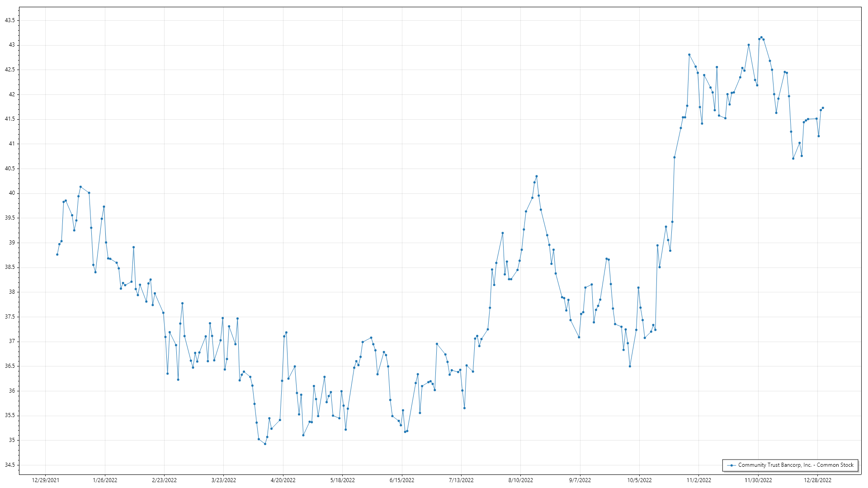Click the 12/29/2021 x-axis date label

tap(45, 480)
